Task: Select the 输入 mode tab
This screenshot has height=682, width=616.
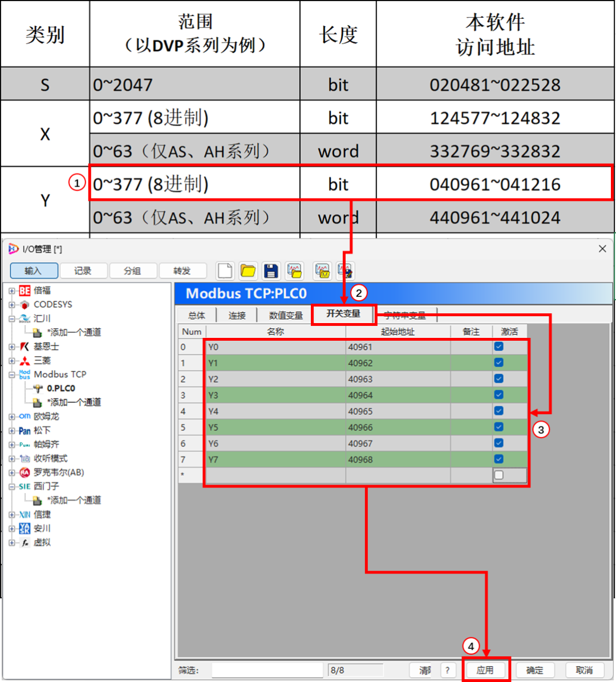Action: point(34,271)
